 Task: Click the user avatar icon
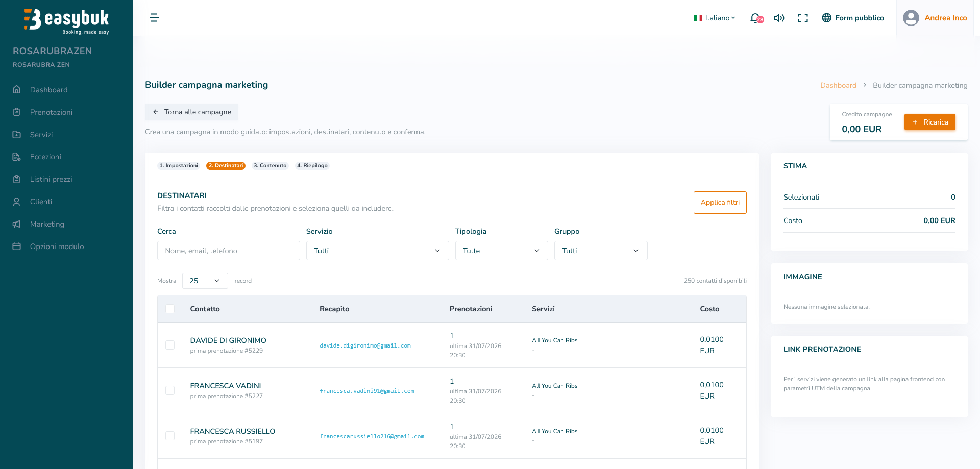(911, 18)
